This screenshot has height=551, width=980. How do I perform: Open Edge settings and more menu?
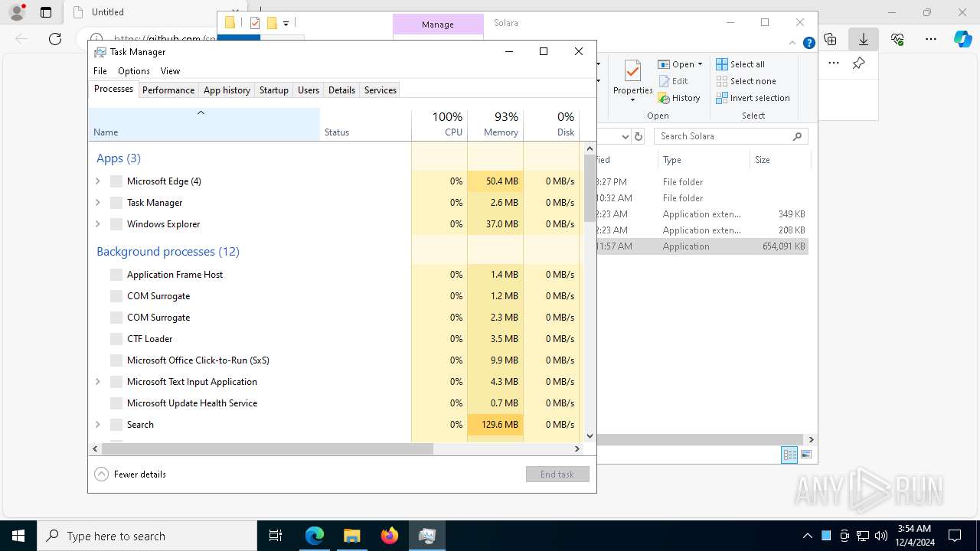[930, 39]
